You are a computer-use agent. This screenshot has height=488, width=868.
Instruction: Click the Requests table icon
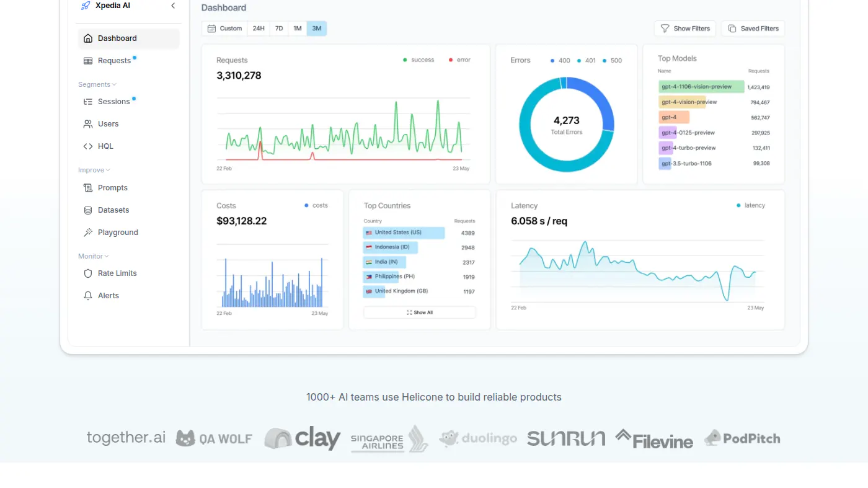pos(88,61)
